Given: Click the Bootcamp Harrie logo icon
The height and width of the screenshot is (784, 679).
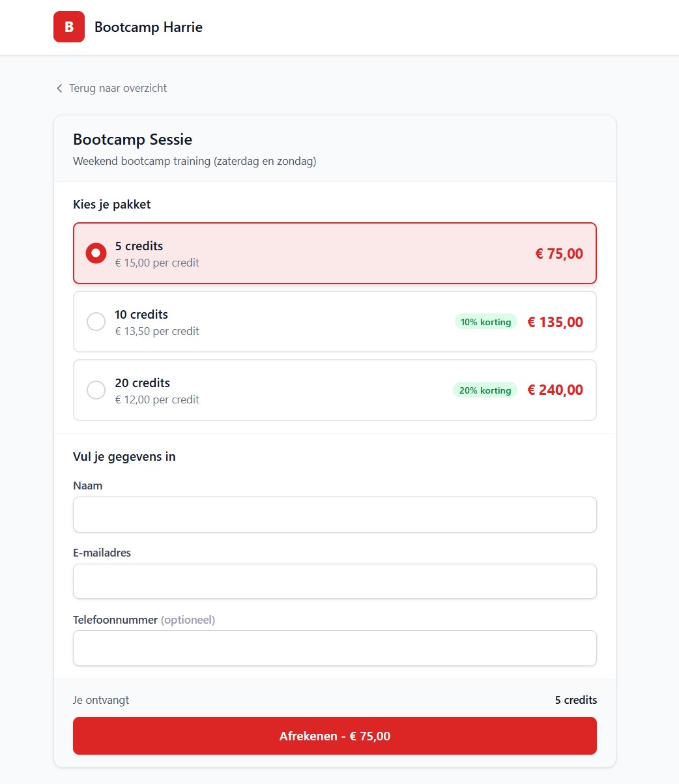Looking at the screenshot, I should 68,27.
